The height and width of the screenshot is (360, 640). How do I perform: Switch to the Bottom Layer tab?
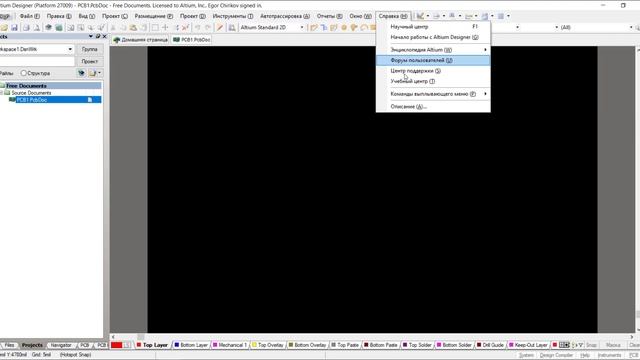(191, 345)
